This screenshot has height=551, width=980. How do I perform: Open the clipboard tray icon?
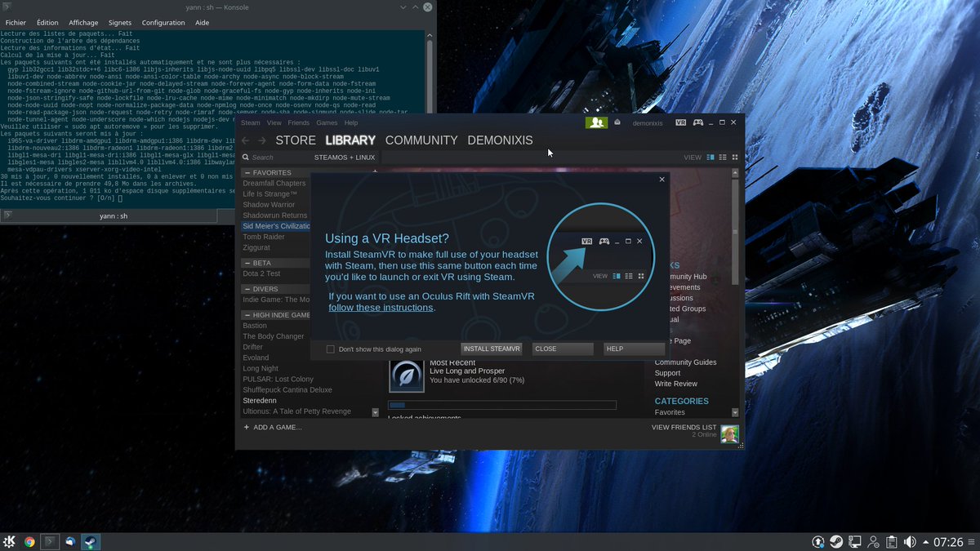[892, 541]
